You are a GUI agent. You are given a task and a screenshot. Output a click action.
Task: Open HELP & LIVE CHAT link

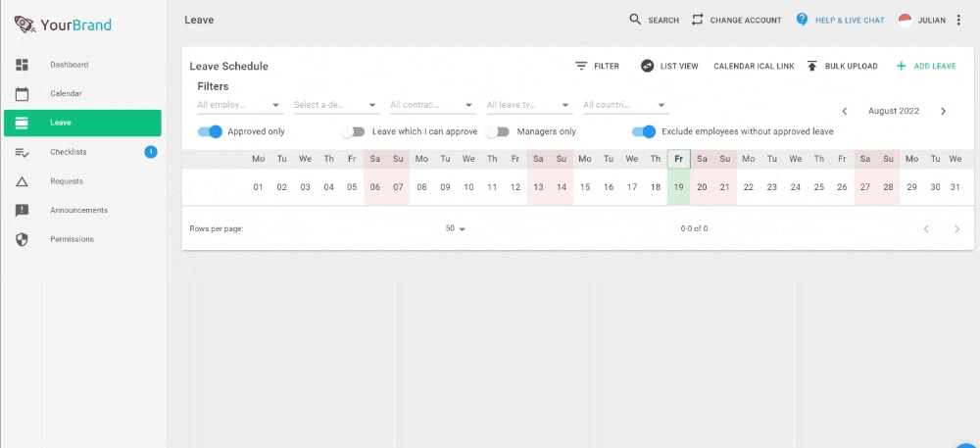850,20
